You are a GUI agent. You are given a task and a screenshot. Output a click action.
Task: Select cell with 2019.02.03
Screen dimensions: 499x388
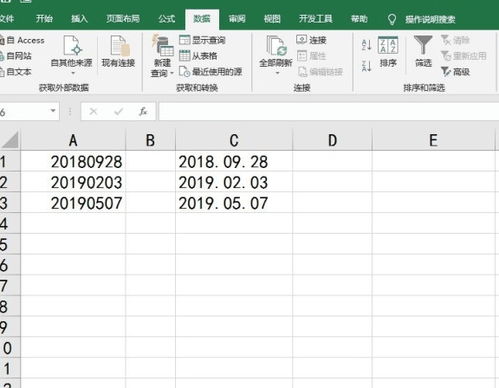pyautogui.click(x=234, y=182)
